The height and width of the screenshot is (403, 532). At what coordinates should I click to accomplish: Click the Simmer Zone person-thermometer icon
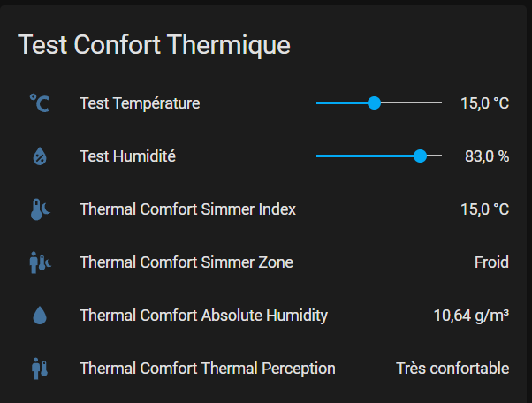(40, 262)
